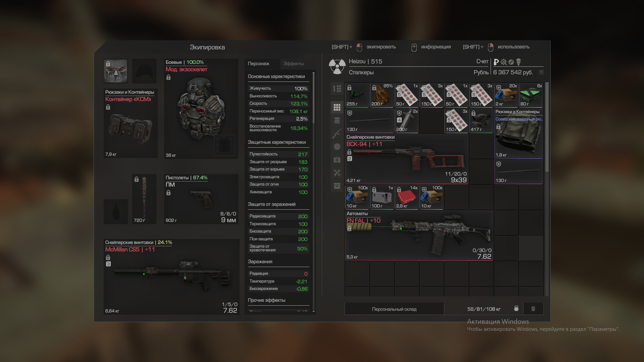The image size is (644, 362).
Task: Select the Контейнер «КСМ» slot
Action: pyautogui.click(x=131, y=123)
